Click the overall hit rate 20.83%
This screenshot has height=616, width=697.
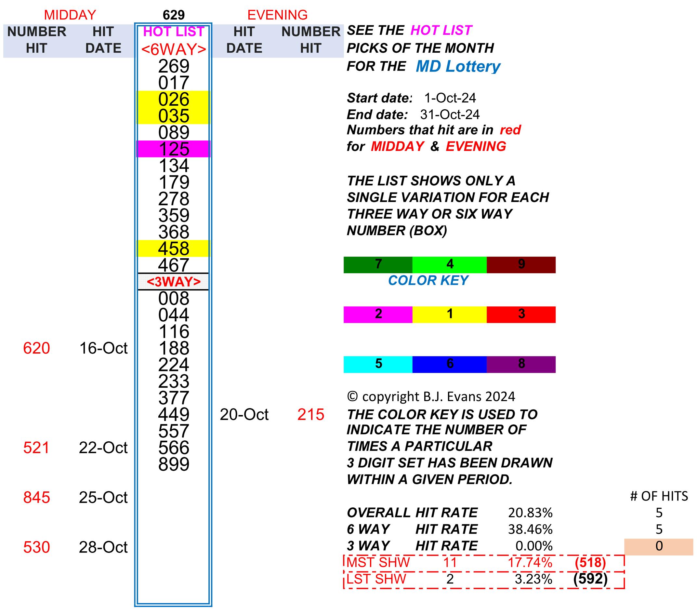click(530, 513)
